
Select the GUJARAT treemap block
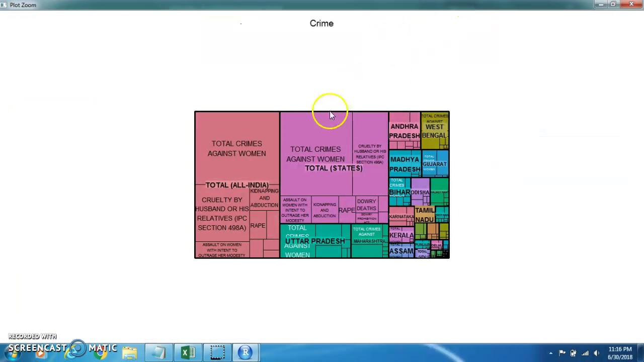[x=435, y=164]
